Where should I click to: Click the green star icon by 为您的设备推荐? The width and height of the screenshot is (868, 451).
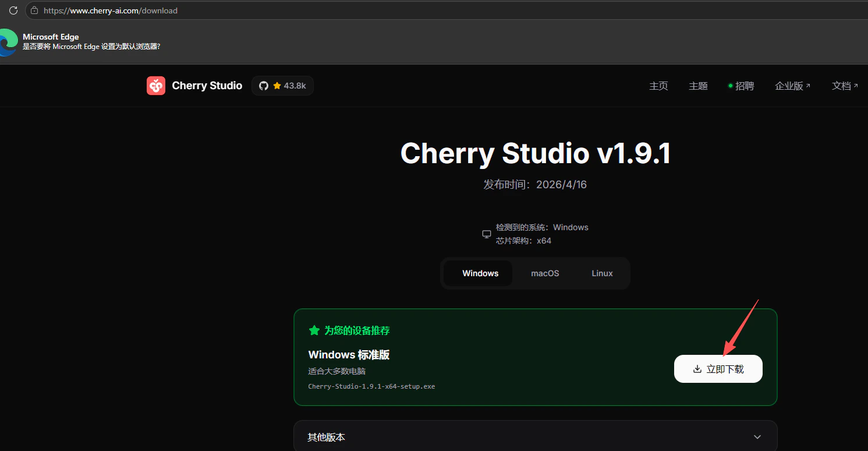(314, 330)
